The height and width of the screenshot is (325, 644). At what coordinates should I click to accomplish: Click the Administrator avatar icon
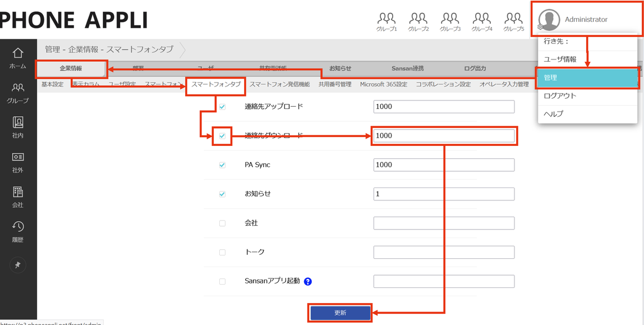(x=549, y=20)
